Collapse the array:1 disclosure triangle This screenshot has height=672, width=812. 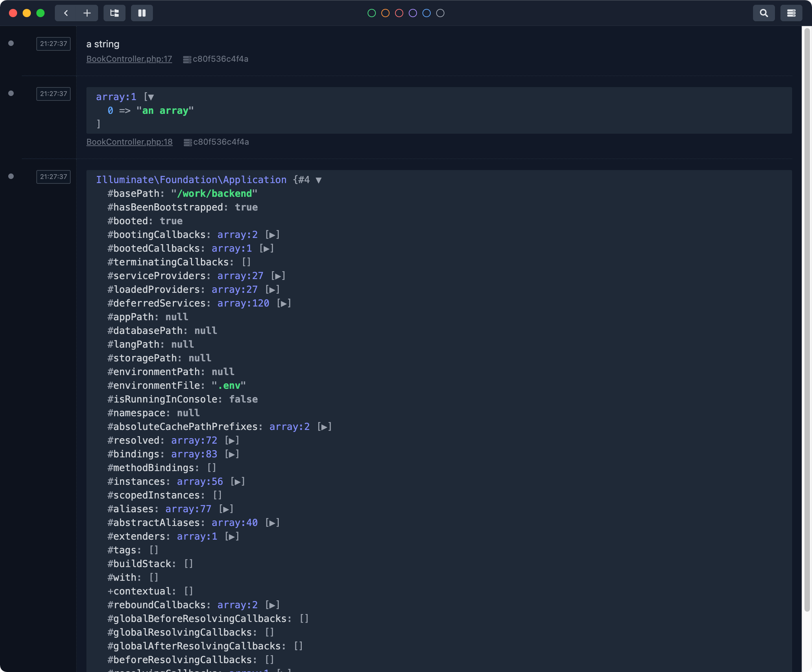(x=150, y=97)
